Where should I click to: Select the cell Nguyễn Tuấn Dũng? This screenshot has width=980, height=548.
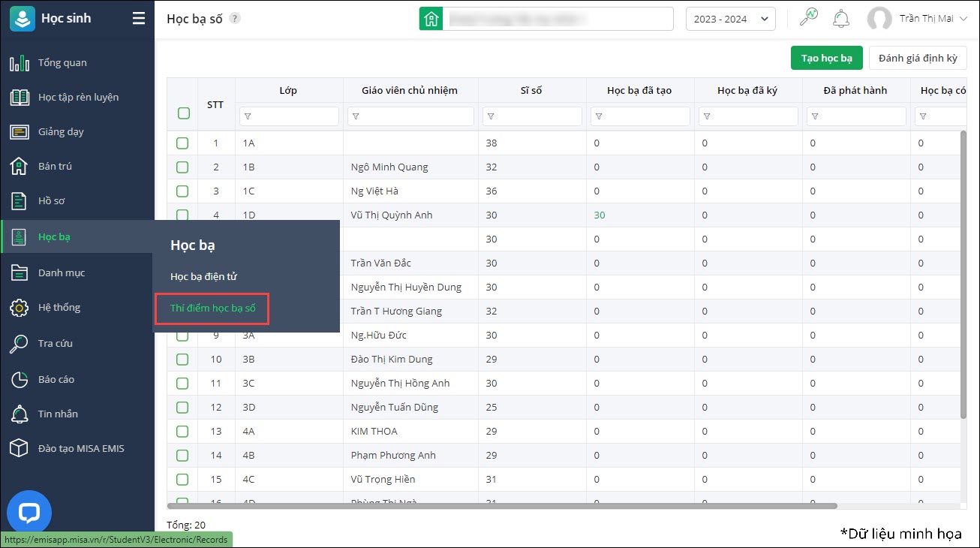tap(395, 407)
